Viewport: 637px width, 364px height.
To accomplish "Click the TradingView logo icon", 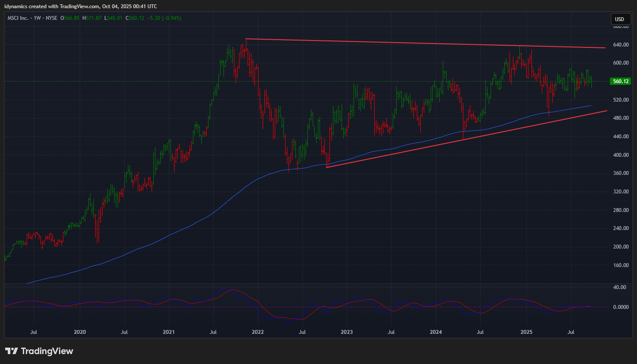I will click(12, 351).
